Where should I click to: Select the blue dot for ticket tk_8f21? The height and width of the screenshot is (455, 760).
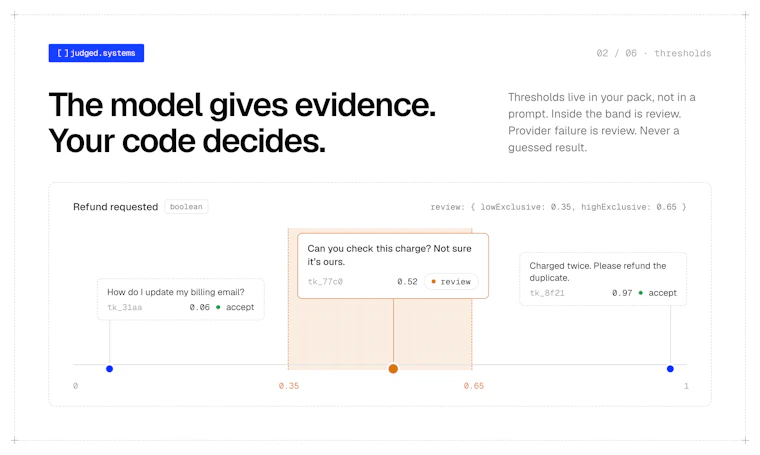point(670,369)
